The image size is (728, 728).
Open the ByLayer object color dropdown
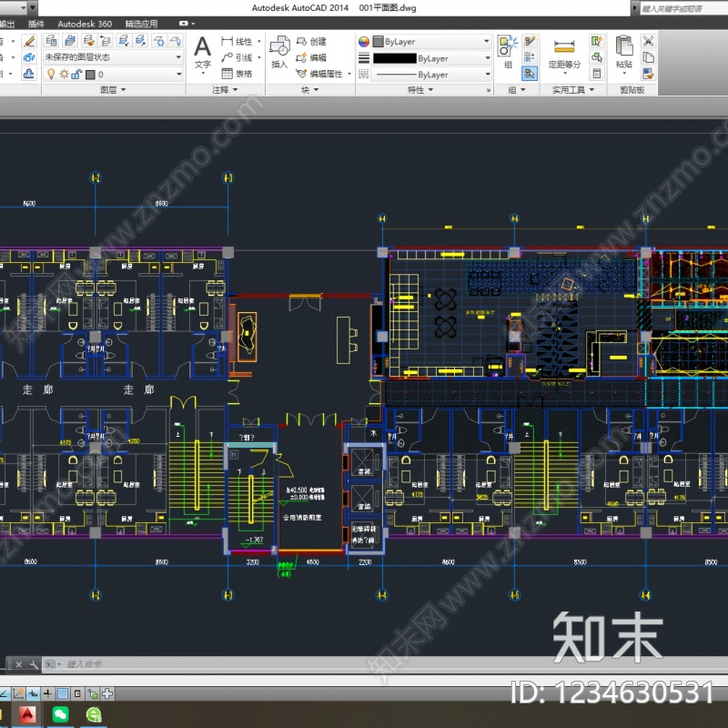point(431,41)
